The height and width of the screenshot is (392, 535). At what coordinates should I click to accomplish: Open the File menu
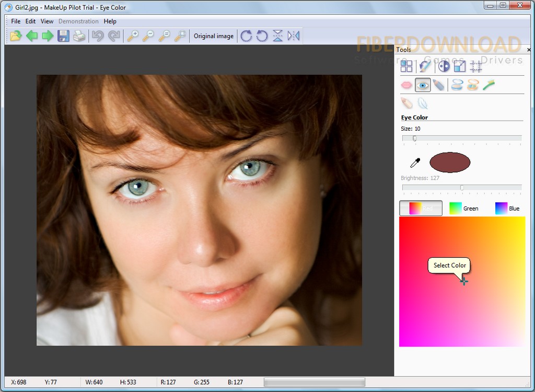click(x=16, y=21)
